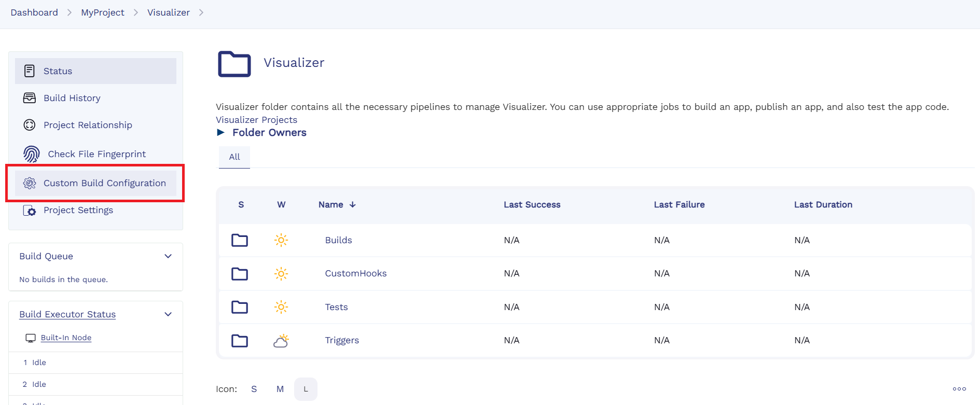
Task: Click the Project Settings document-gear icon
Action: [x=30, y=210]
